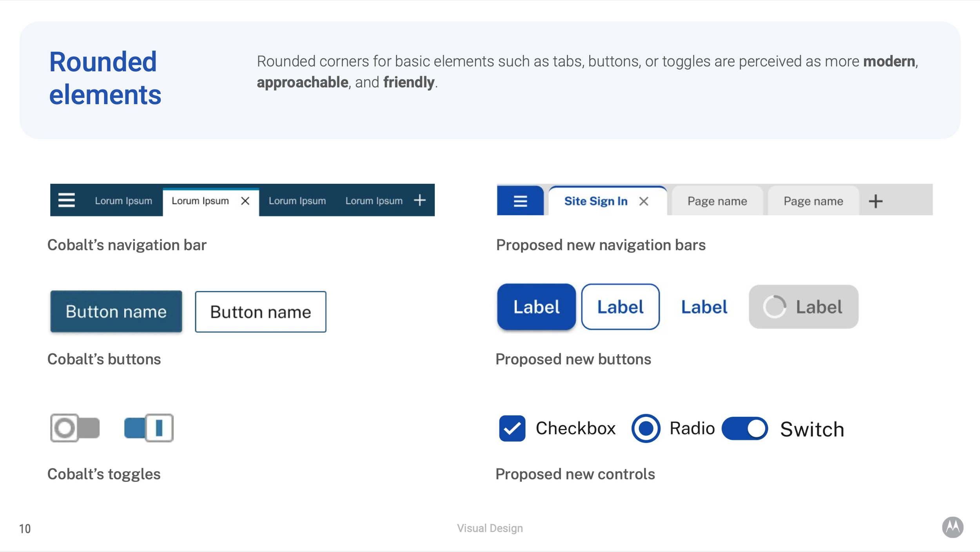Click plus icon after Page name tabs
The image size is (980, 552).
(875, 201)
